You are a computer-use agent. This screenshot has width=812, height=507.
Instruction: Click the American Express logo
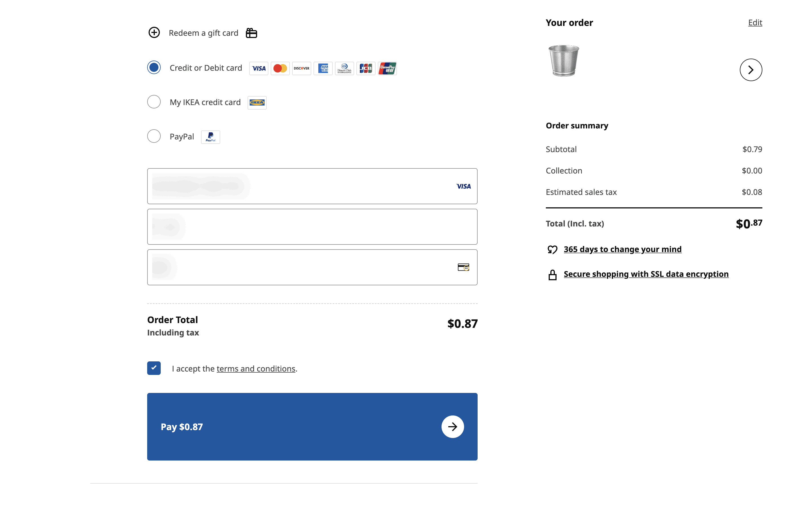pyautogui.click(x=323, y=68)
